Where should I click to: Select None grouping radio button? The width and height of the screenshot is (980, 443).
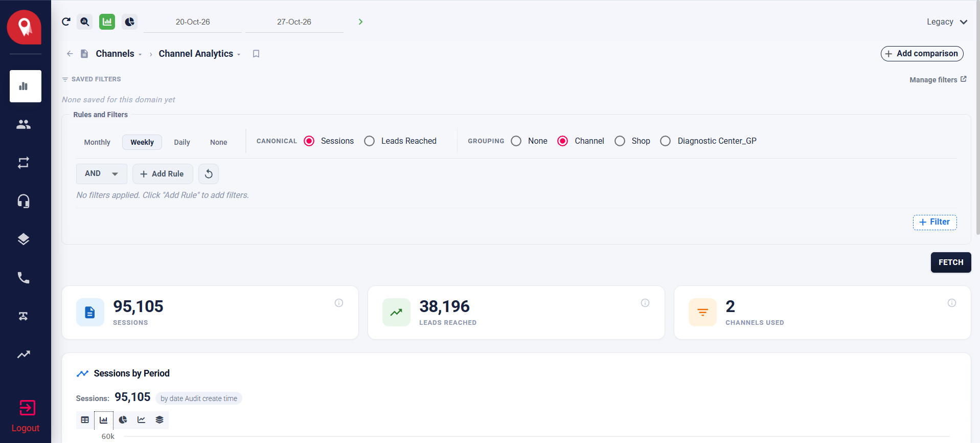[x=516, y=141]
